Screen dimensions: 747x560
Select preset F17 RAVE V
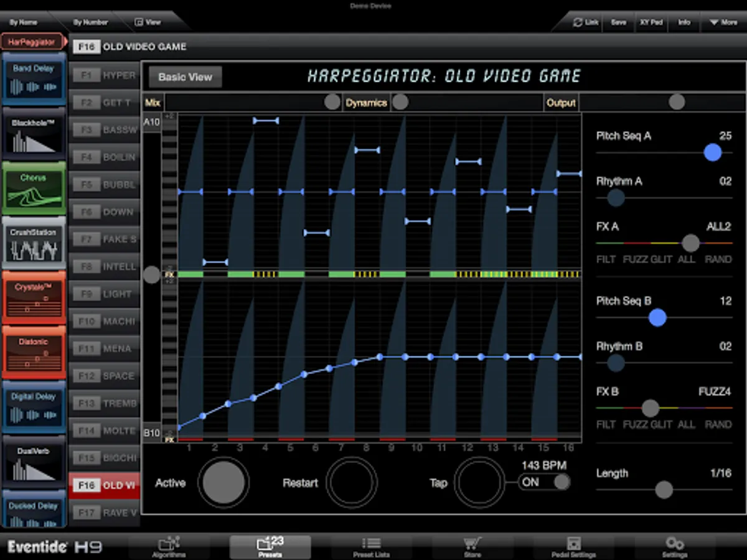click(x=105, y=513)
